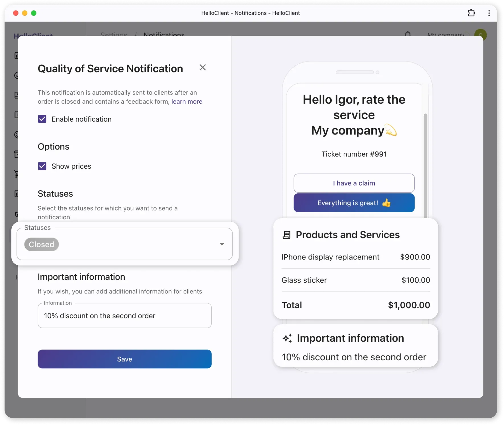
Task: Select the Notifications breadcrumb
Action: coord(164,35)
